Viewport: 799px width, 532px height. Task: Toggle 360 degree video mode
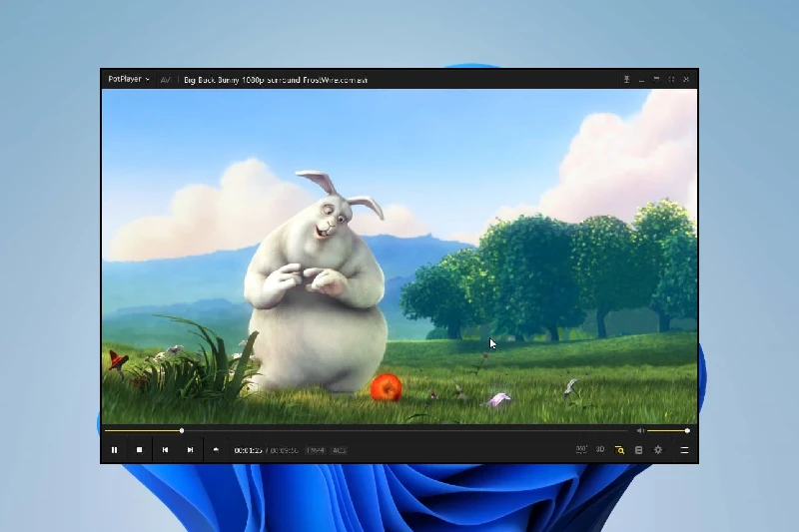pyautogui.click(x=581, y=449)
